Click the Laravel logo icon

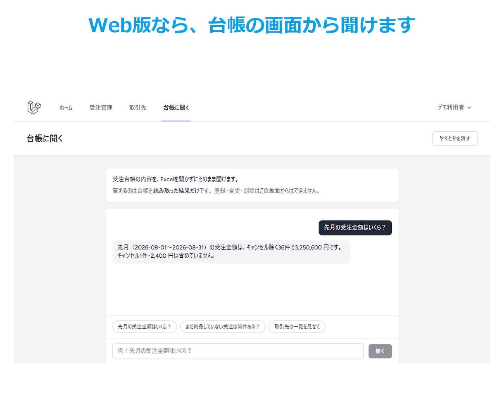tap(34, 107)
